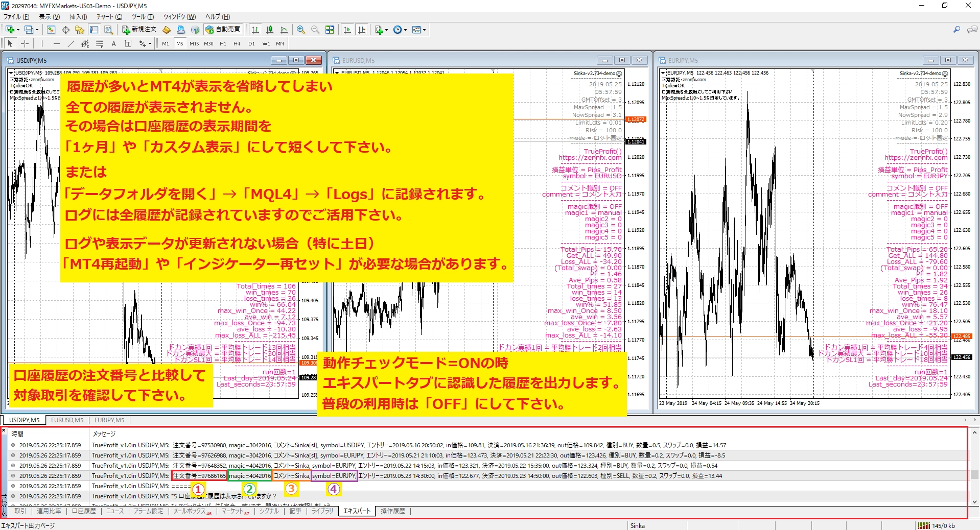Expand the chart template dropdown arrow
Screen dimensions: 980x530
click(x=424, y=30)
